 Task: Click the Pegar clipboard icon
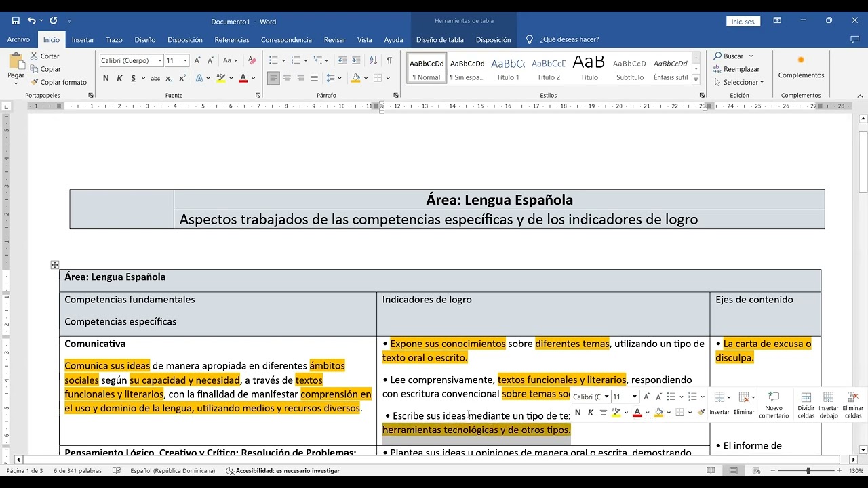[16, 61]
